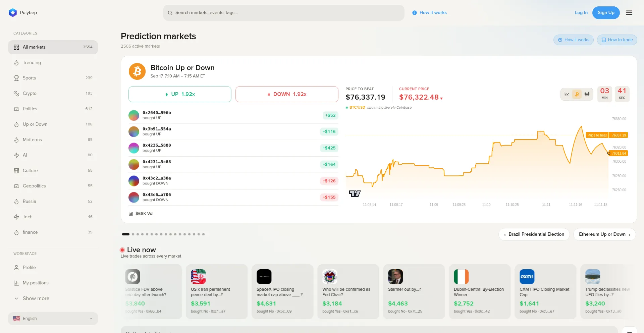The width and height of the screenshot is (644, 333).
Task: Select the Bitcoin chart mode icon
Action: point(577,94)
